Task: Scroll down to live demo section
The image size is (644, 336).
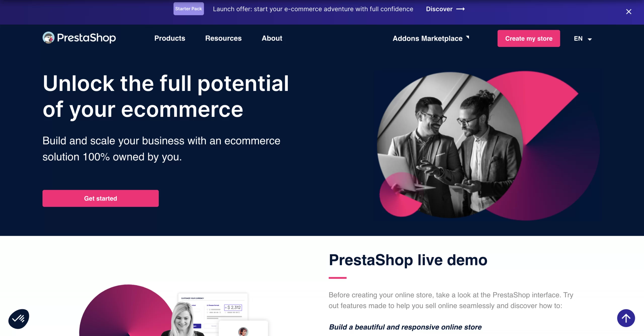Action: pyautogui.click(x=408, y=260)
